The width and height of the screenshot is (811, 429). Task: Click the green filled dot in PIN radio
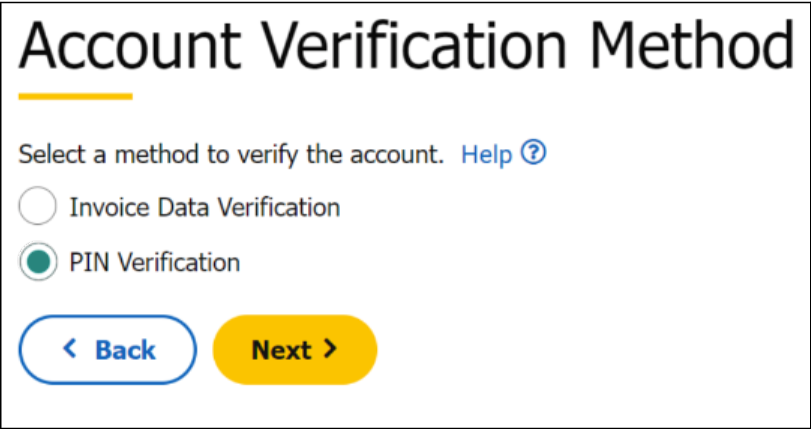pyautogui.click(x=38, y=263)
